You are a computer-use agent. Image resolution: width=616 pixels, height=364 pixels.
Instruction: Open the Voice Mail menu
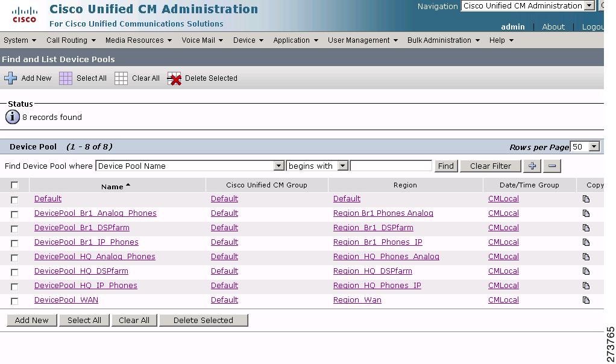point(203,40)
